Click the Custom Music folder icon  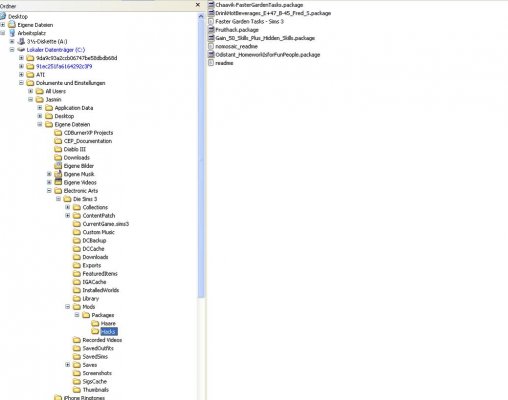point(77,232)
